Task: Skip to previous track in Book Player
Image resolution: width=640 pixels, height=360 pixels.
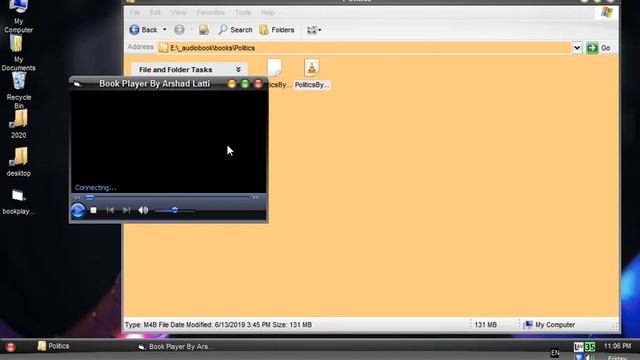Action: tap(110, 210)
